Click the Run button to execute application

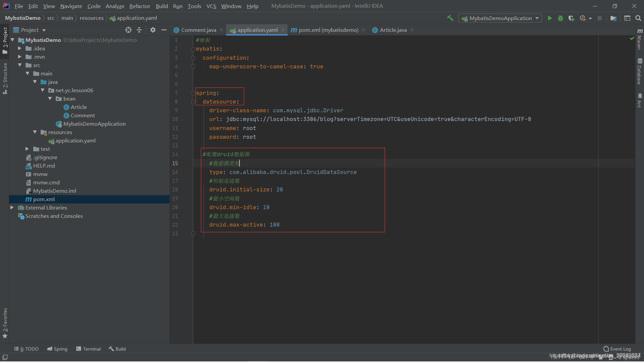549,18
